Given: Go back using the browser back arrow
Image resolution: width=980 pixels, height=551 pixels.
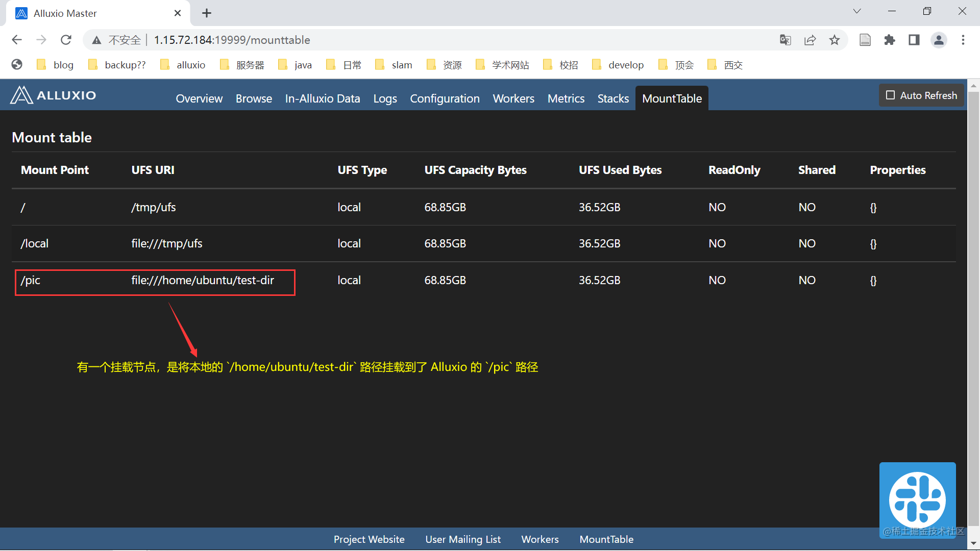Looking at the screenshot, I should [x=17, y=40].
